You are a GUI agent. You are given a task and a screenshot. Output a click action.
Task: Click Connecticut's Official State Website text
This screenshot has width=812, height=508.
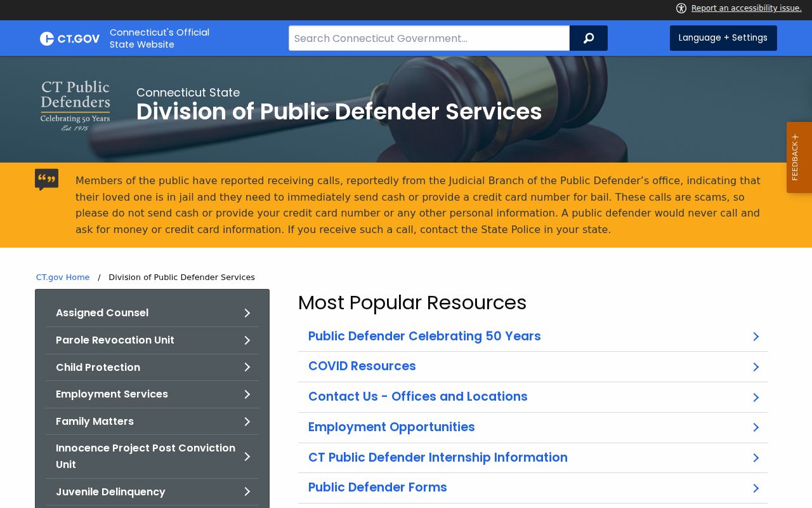tap(159, 39)
